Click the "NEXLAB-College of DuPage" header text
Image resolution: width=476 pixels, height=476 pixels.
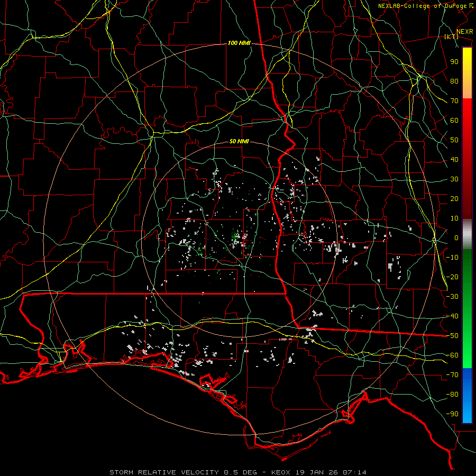point(422,6)
